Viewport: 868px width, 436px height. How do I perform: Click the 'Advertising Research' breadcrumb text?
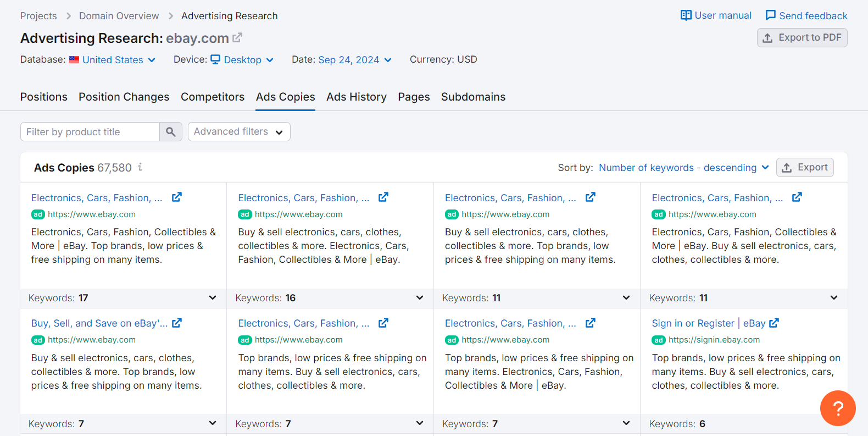pyautogui.click(x=230, y=16)
